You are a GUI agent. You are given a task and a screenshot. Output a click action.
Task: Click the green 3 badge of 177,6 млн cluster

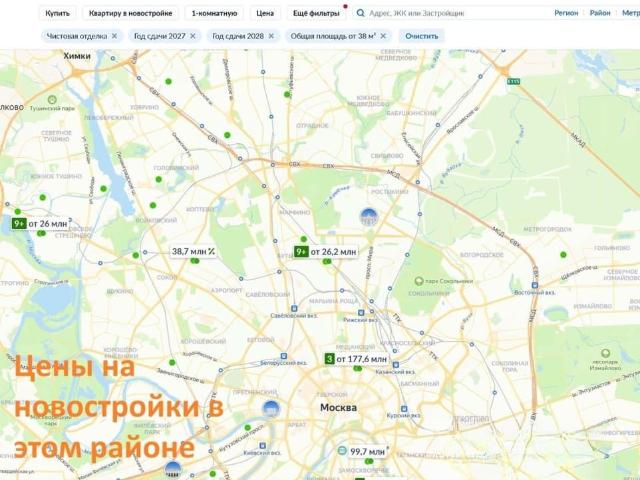click(329, 359)
